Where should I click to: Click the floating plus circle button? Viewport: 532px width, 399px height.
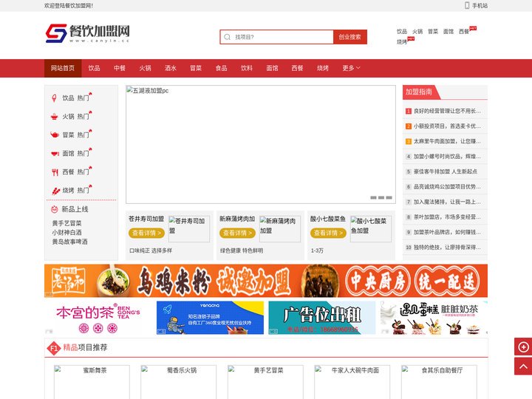(x=523, y=347)
